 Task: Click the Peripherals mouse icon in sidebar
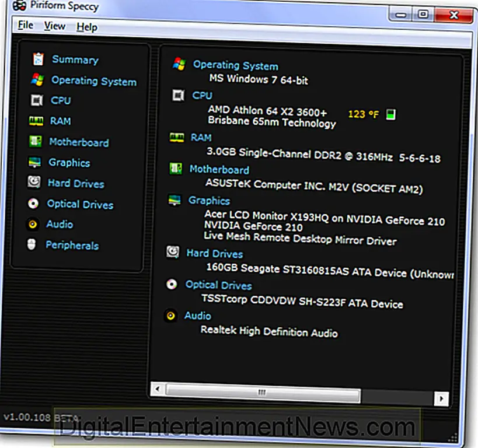tap(32, 244)
